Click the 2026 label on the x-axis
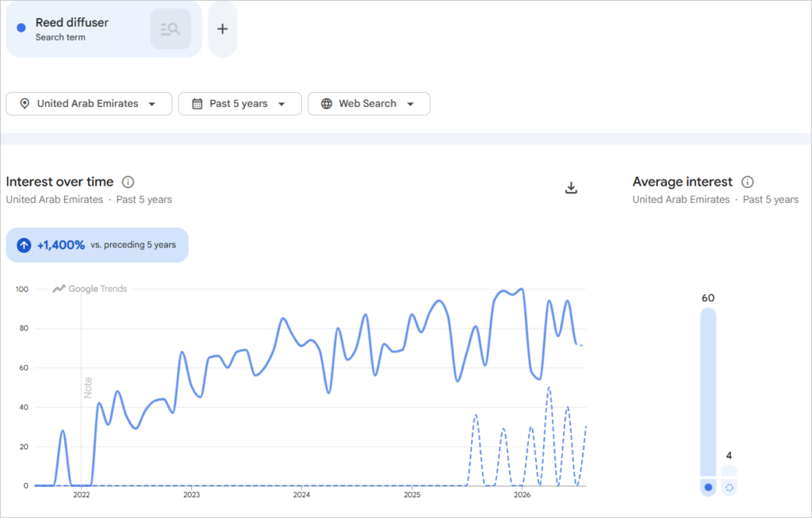Image resolution: width=812 pixels, height=518 pixels. (x=522, y=495)
